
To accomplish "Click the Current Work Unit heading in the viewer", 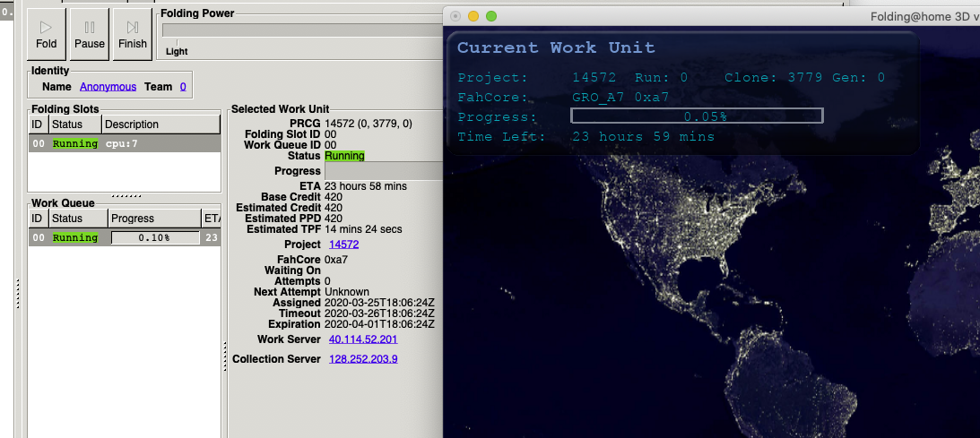I will pos(556,47).
